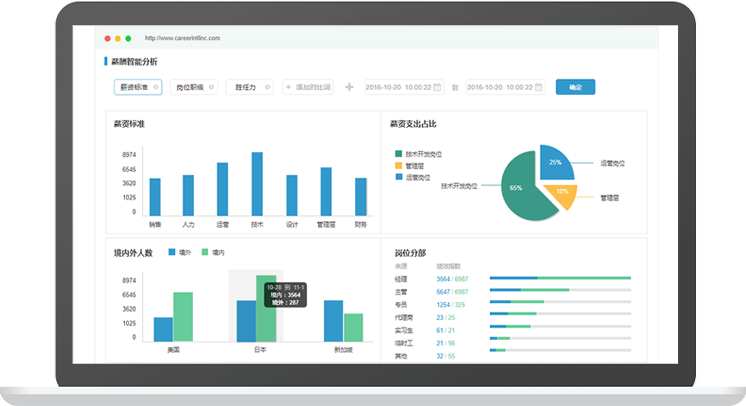Select the 薪资标准 filter tab
Viewport: 746px width, 406px height.
click(135, 87)
